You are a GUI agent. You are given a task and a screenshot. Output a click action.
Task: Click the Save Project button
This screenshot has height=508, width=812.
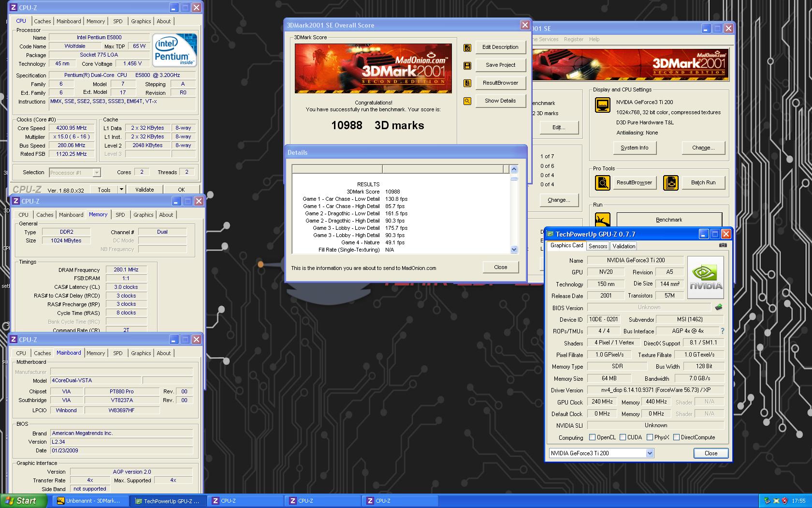500,65
